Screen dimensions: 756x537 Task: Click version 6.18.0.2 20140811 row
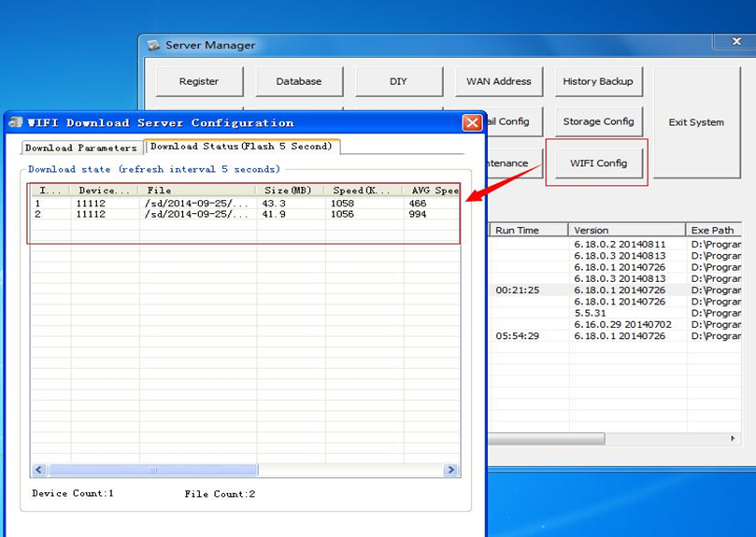pos(620,245)
